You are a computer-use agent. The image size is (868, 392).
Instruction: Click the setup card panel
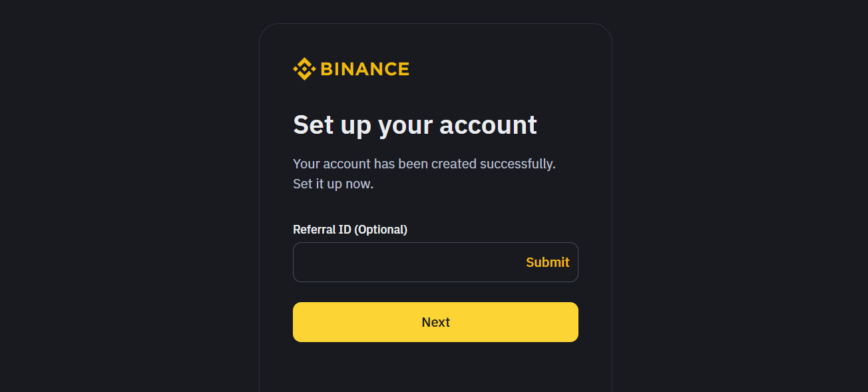point(435,366)
